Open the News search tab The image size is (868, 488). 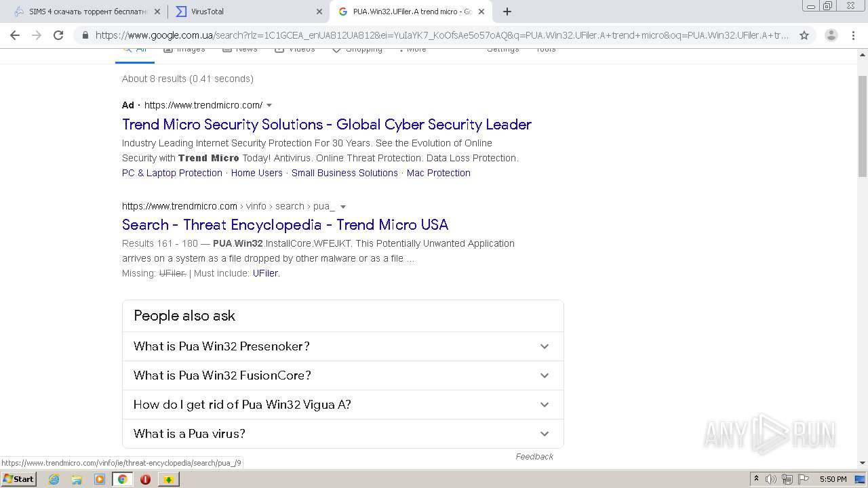point(240,49)
